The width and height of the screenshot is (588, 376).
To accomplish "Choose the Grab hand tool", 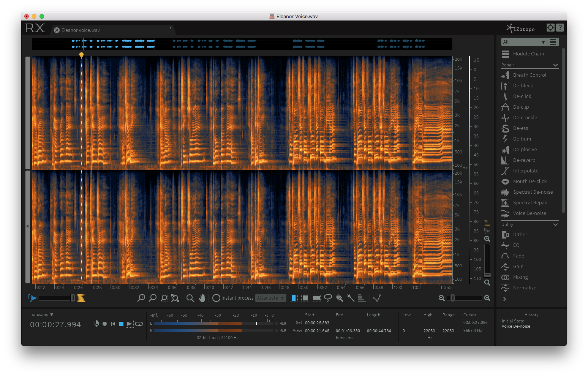I will pyautogui.click(x=202, y=298).
